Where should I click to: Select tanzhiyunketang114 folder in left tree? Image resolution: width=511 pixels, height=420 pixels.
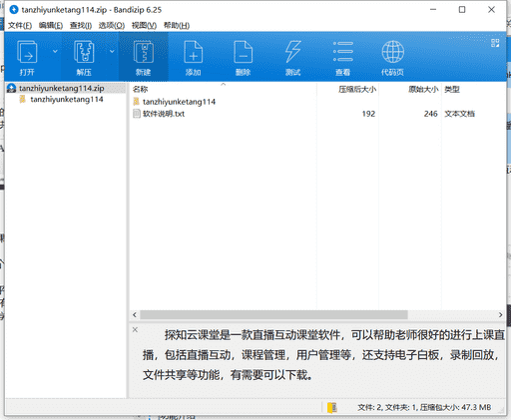[x=67, y=99]
